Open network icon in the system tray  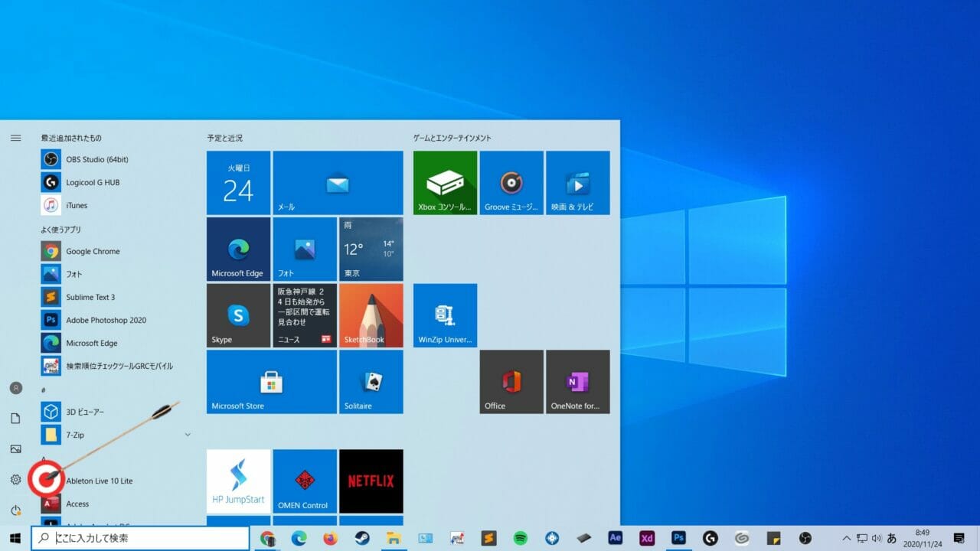[x=862, y=538]
